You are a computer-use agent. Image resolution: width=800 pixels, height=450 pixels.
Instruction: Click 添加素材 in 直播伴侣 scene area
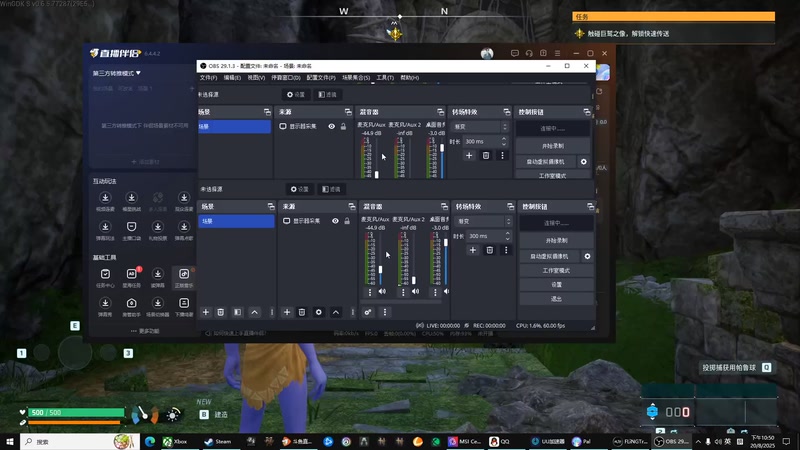coord(145,162)
